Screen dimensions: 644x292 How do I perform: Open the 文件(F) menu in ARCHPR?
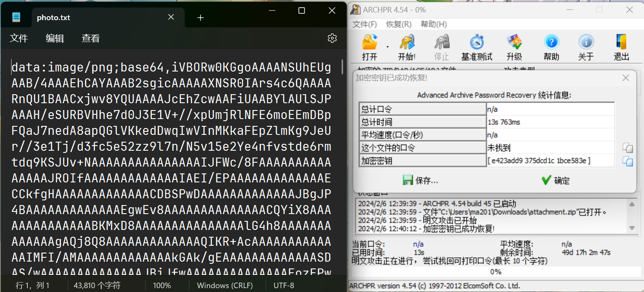pos(364,24)
